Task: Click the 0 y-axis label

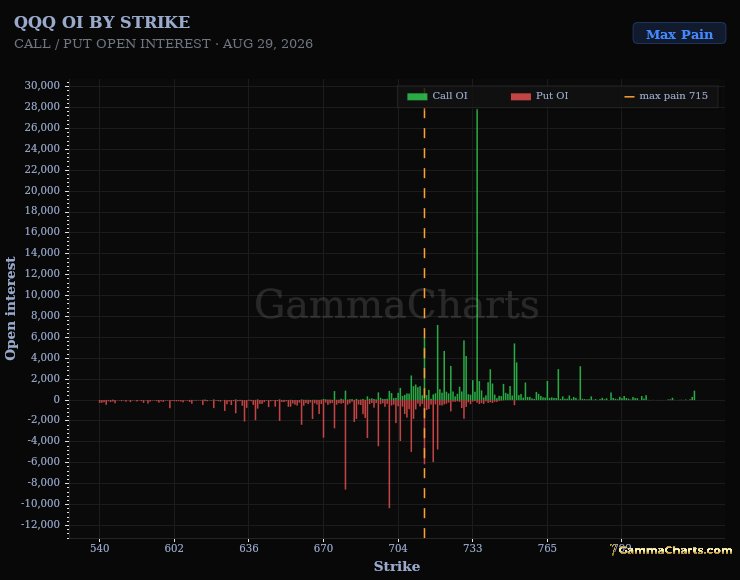Action: coord(57,399)
